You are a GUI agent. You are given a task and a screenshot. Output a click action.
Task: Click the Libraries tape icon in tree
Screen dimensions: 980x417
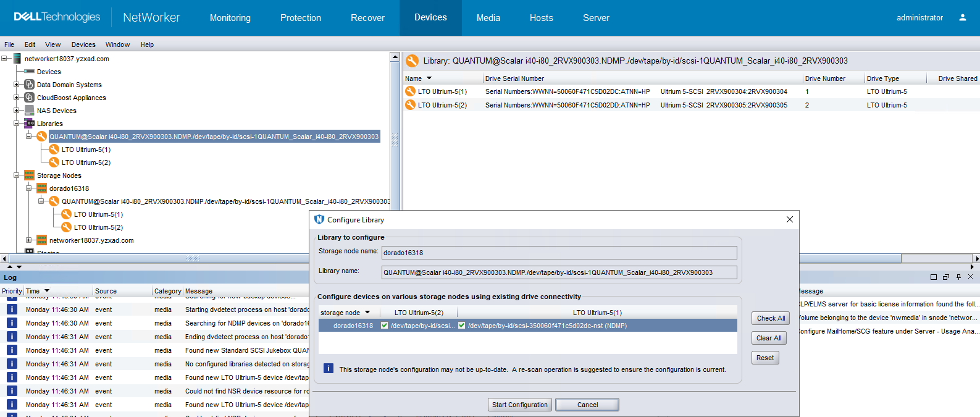29,124
